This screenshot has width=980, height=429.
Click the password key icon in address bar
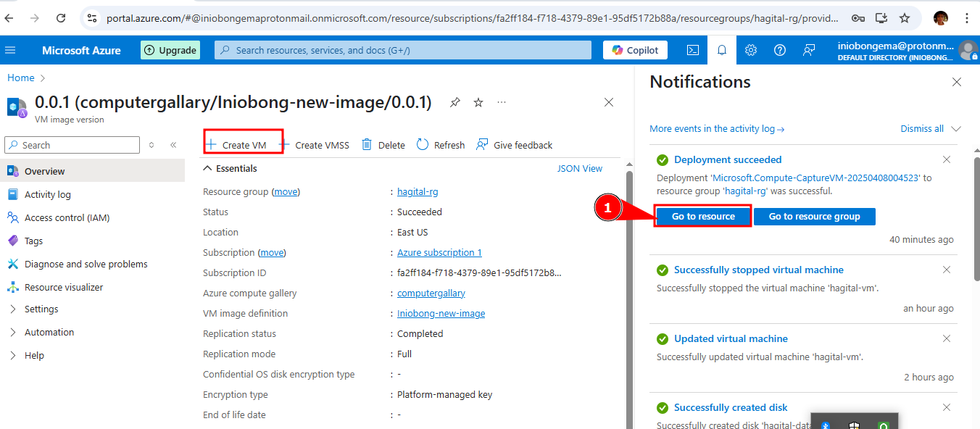857,18
